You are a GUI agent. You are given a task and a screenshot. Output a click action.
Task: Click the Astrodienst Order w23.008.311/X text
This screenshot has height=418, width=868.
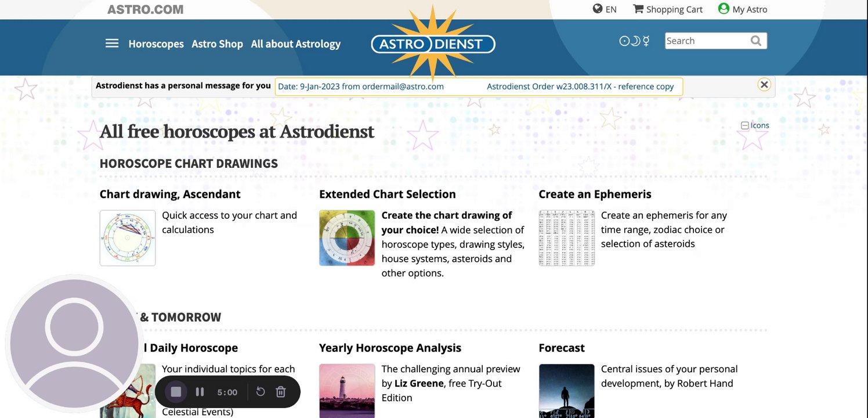[x=580, y=87]
